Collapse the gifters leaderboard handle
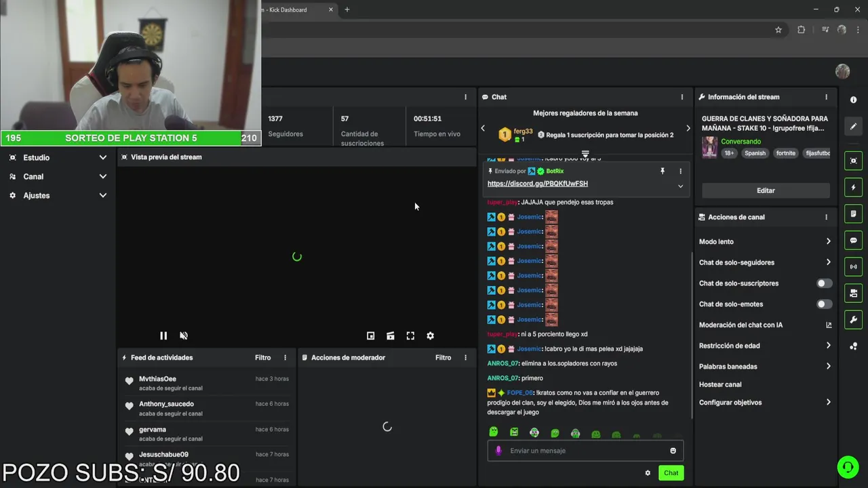 [585, 155]
